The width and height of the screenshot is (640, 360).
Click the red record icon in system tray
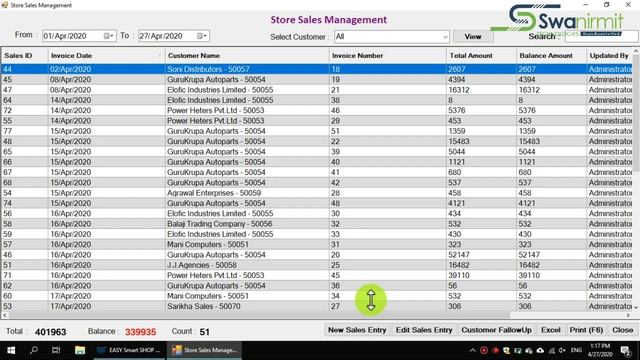pos(484,350)
